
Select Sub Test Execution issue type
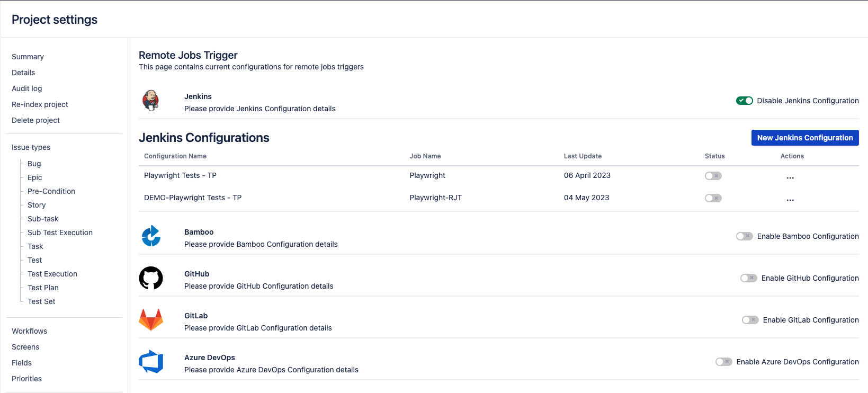(x=60, y=233)
